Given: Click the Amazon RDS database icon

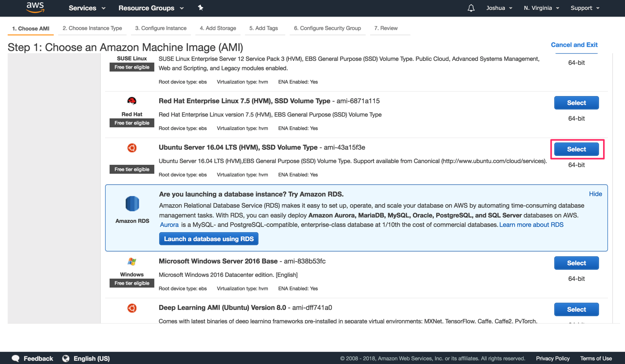Looking at the screenshot, I should point(132,204).
